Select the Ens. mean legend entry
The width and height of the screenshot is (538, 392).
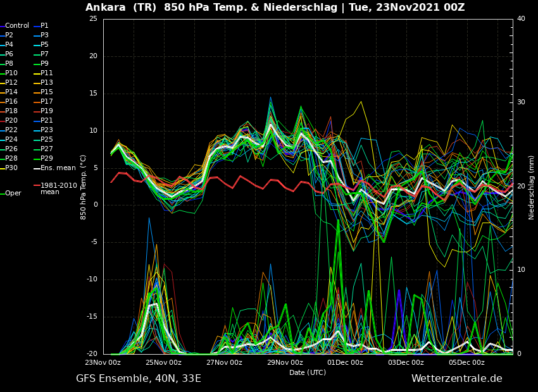[58, 168]
